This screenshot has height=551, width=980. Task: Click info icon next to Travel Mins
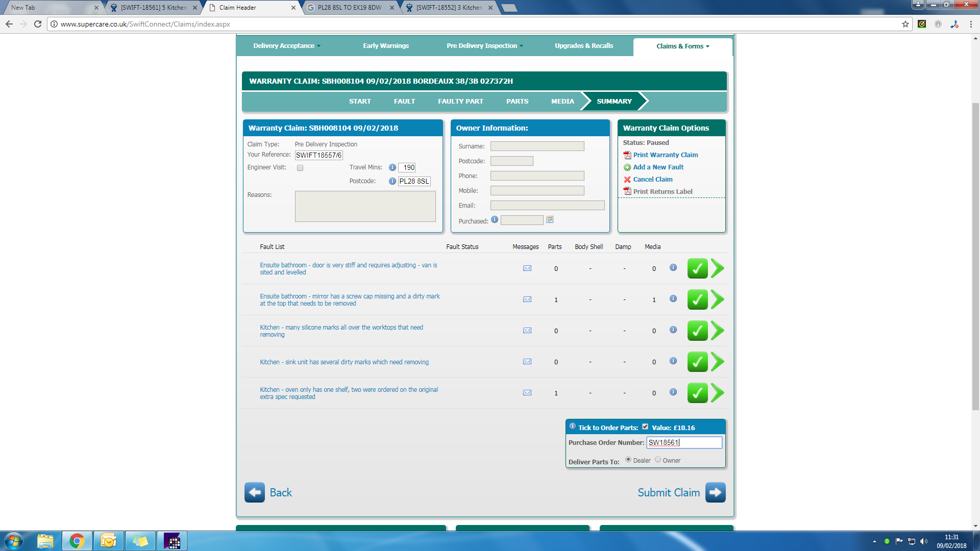point(392,167)
